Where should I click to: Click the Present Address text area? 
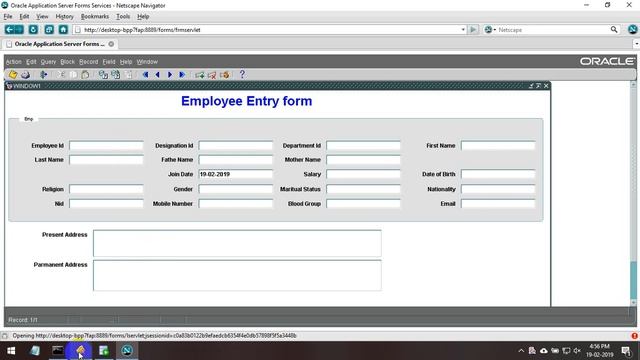click(237, 243)
